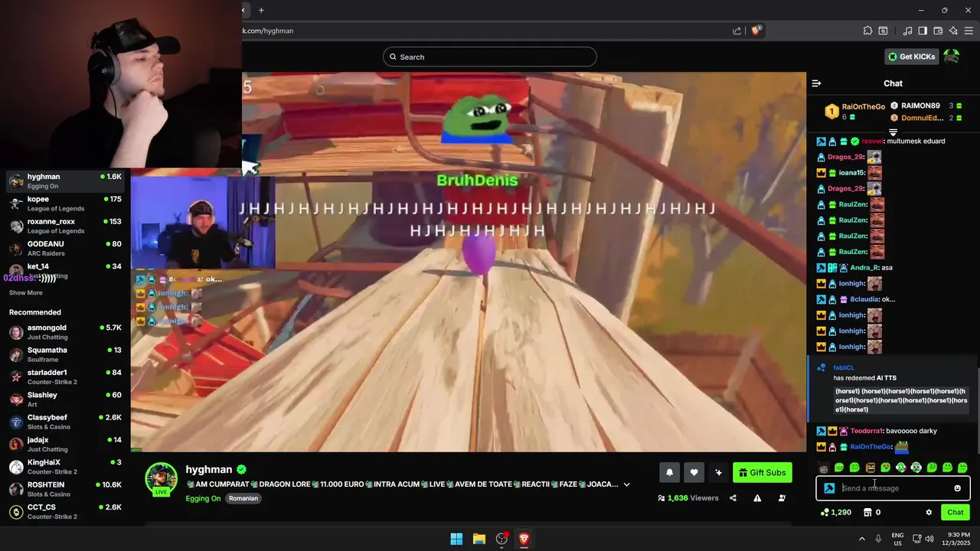The image size is (980, 551).
Task: Share the stream using share icon
Action: 733,498
